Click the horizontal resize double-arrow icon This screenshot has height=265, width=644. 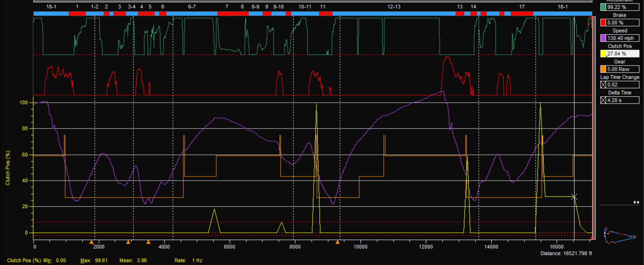point(636,202)
